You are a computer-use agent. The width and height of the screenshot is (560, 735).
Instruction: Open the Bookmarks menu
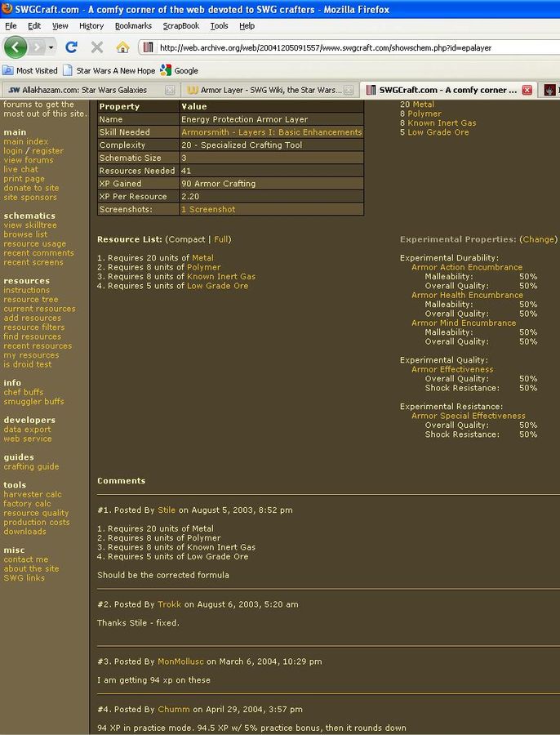coord(133,26)
